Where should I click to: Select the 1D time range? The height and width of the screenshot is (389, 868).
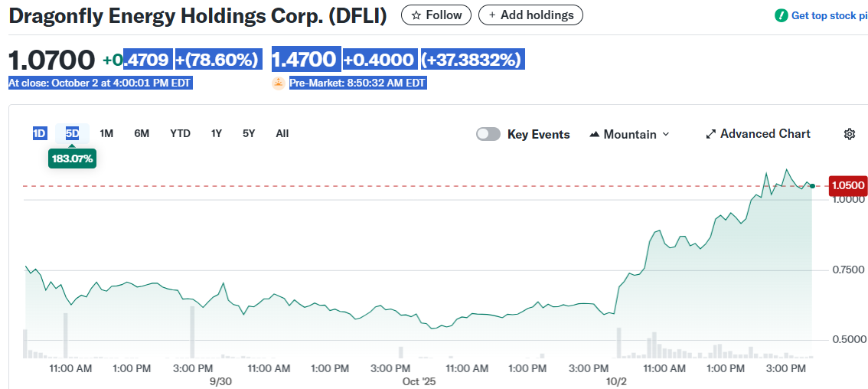[39, 133]
